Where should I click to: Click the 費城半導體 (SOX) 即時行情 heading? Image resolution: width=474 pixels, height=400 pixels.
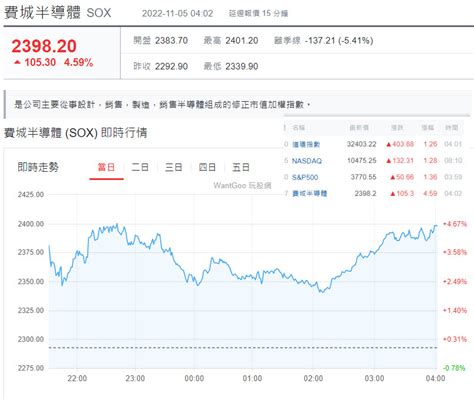tap(75, 133)
